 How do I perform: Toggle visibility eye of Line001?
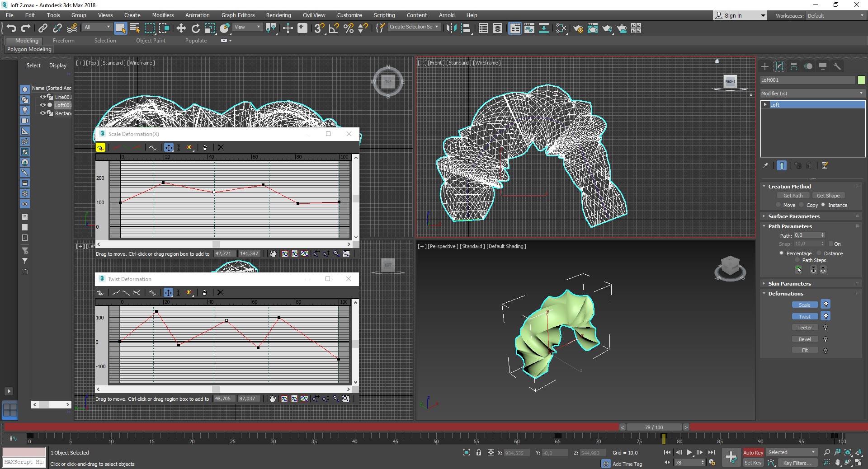click(x=42, y=97)
